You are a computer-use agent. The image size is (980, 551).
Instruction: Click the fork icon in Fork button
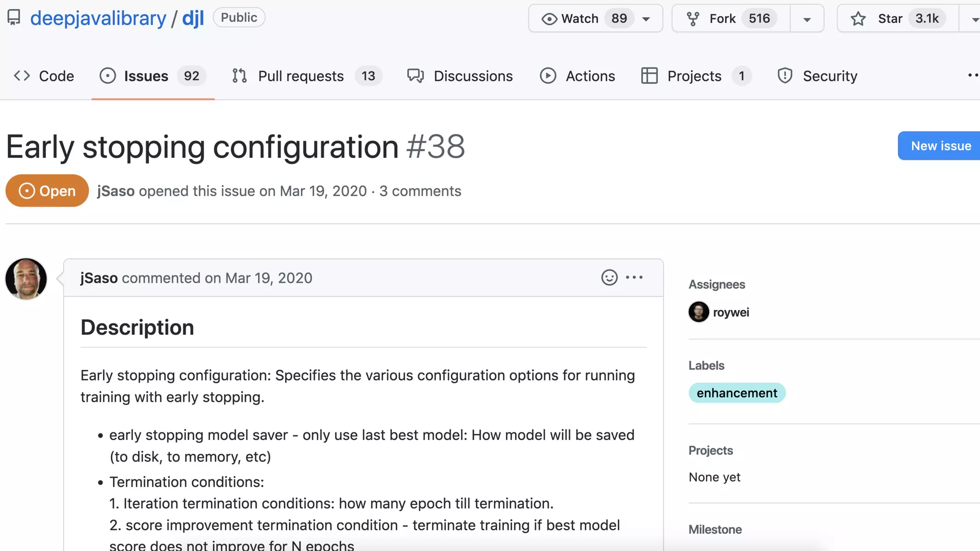[x=693, y=19]
